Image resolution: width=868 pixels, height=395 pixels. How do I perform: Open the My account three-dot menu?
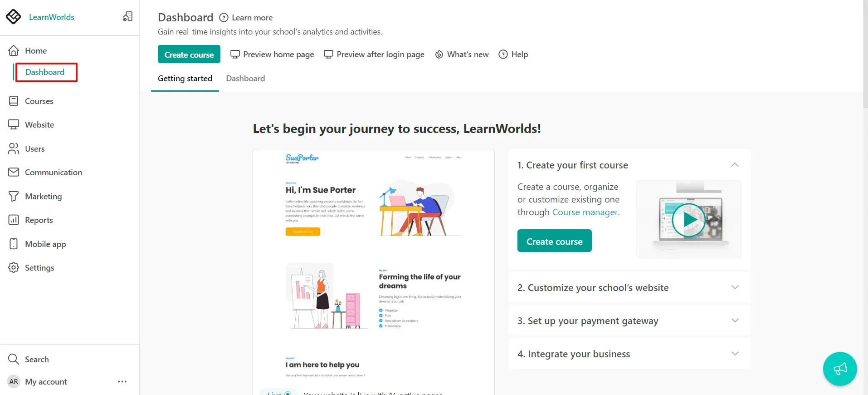pyautogui.click(x=122, y=381)
